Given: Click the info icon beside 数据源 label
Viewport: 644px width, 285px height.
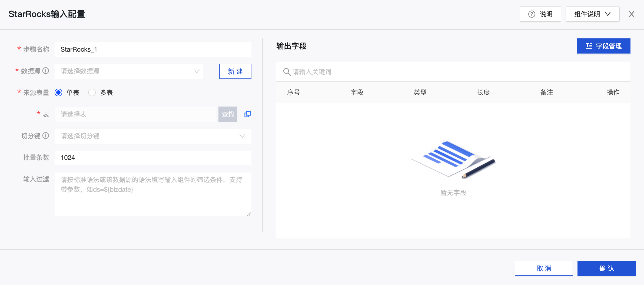Looking at the screenshot, I should coord(46,71).
